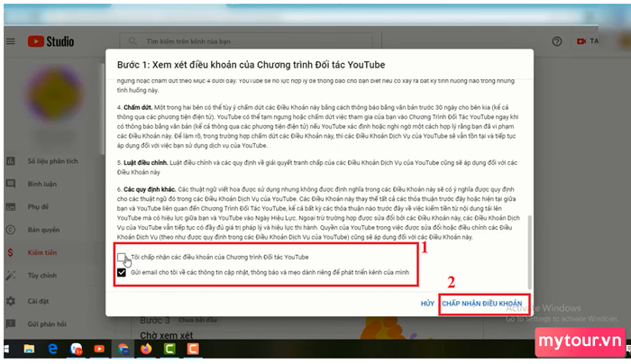
Task: Click CHẤP NHẬN ĐIỀU KHOẢN button
Action: point(482,304)
